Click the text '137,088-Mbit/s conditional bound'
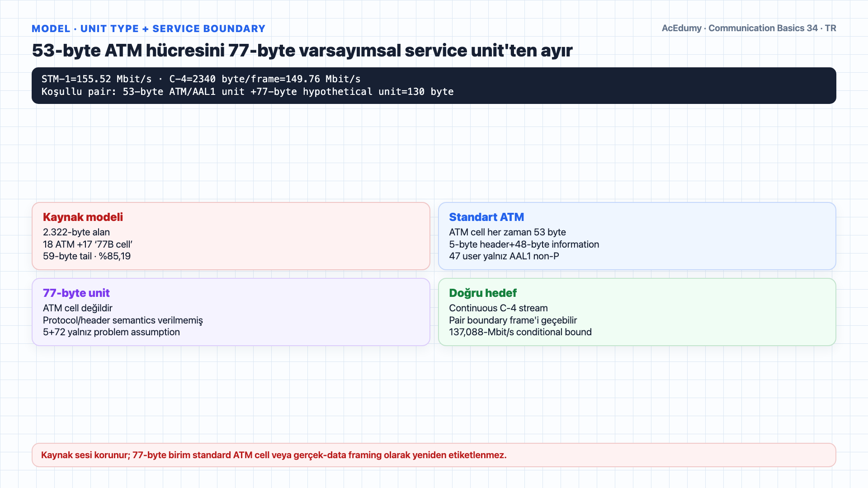 coord(520,332)
